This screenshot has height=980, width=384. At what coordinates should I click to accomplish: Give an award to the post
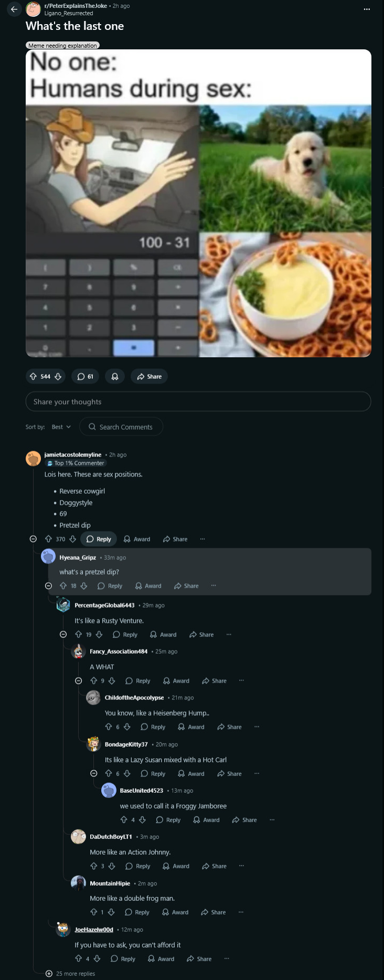tap(115, 377)
